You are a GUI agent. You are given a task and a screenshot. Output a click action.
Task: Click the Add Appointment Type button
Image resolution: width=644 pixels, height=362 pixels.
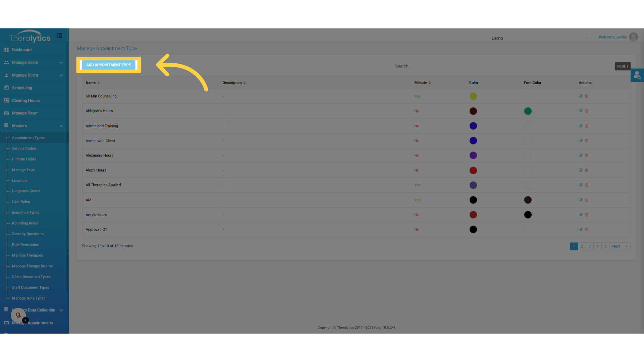pos(108,65)
